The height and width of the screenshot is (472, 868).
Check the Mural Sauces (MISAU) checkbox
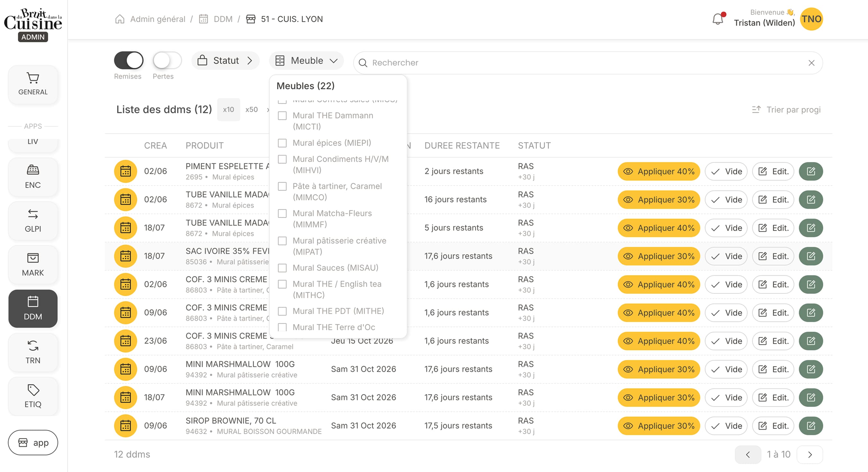(282, 268)
